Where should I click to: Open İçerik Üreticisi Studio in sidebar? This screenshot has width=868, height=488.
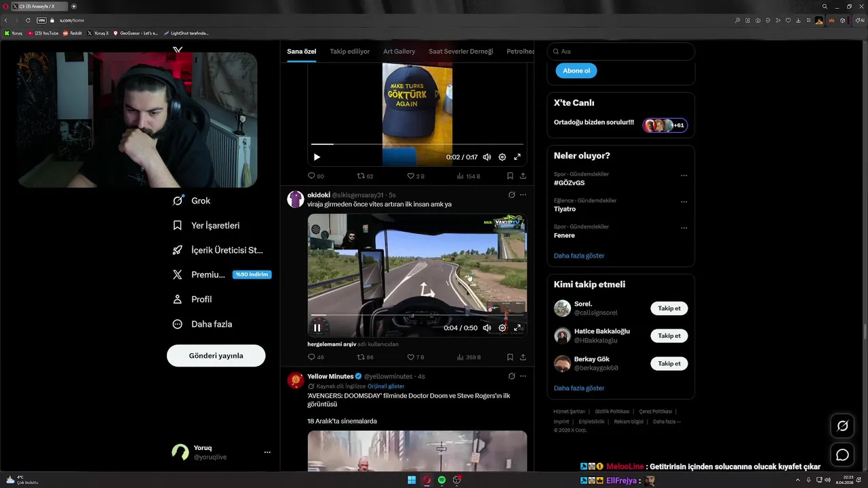tap(218, 250)
